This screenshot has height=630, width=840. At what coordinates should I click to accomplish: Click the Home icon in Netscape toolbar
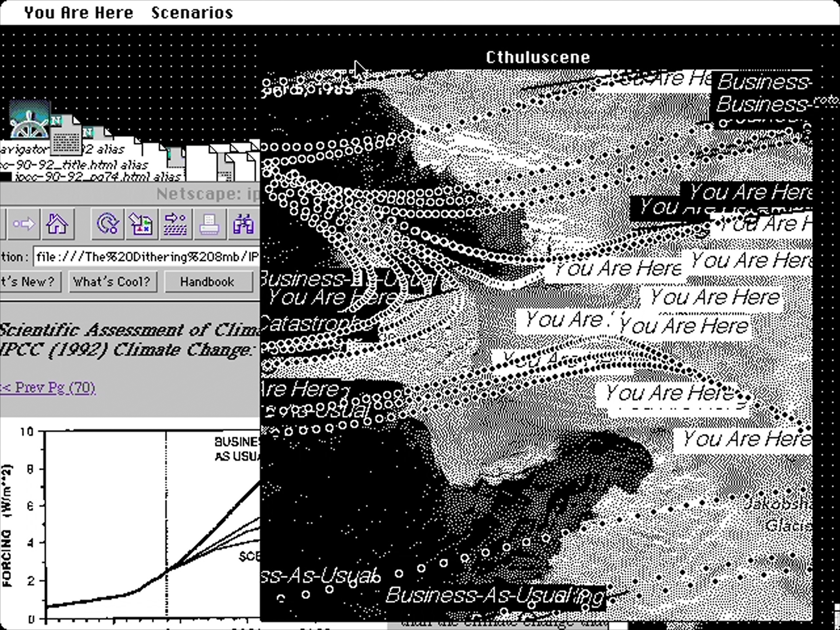coord(57,224)
